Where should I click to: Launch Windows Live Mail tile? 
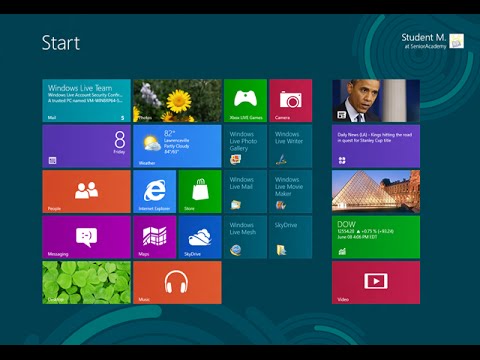pos(245,191)
